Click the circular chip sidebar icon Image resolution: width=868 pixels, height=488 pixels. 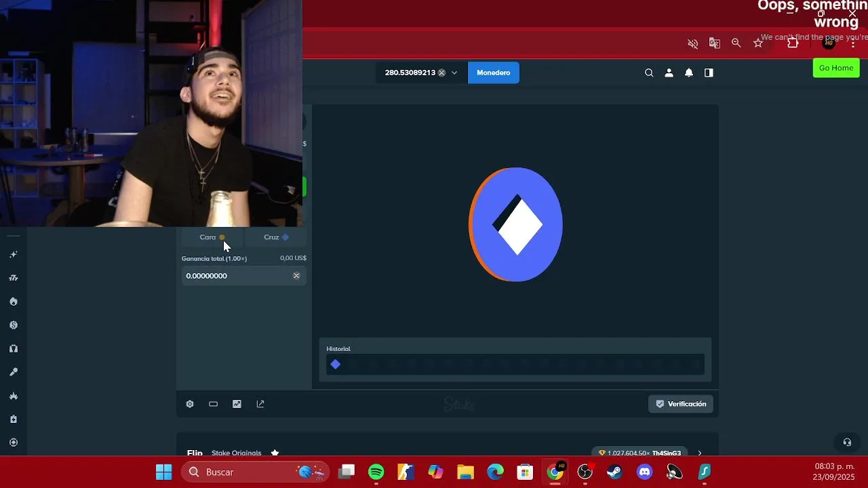[14, 443]
